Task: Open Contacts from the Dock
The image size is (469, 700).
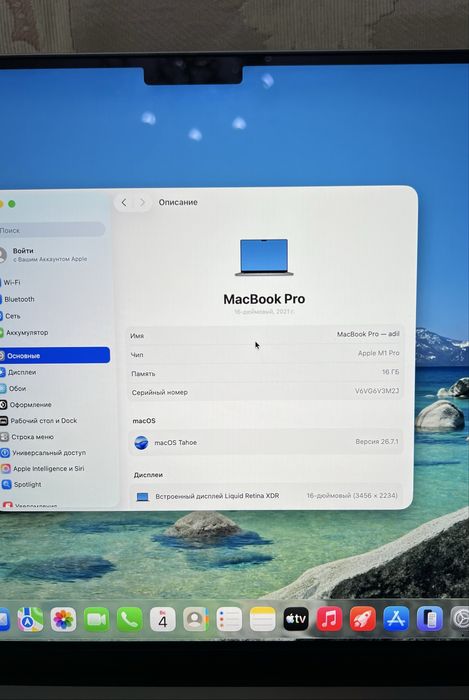Action: click(196, 620)
